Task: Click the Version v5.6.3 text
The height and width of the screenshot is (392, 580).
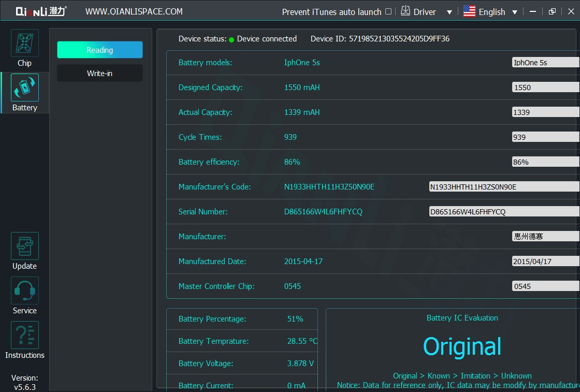Action: (x=25, y=382)
